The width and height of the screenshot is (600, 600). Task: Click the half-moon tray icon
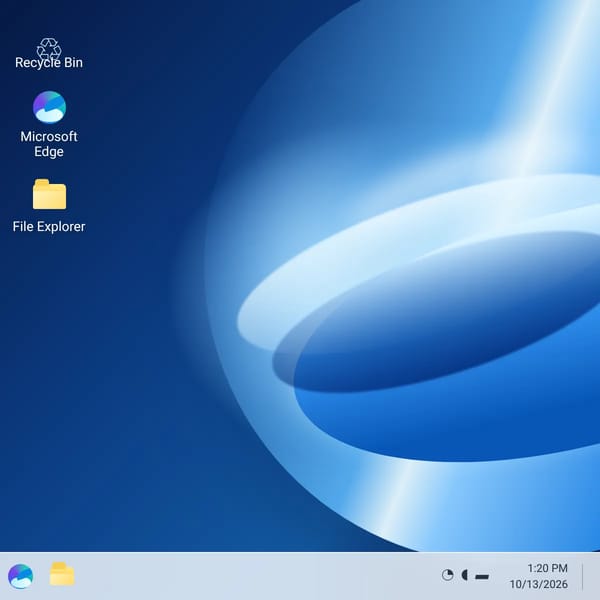click(x=465, y=575)
